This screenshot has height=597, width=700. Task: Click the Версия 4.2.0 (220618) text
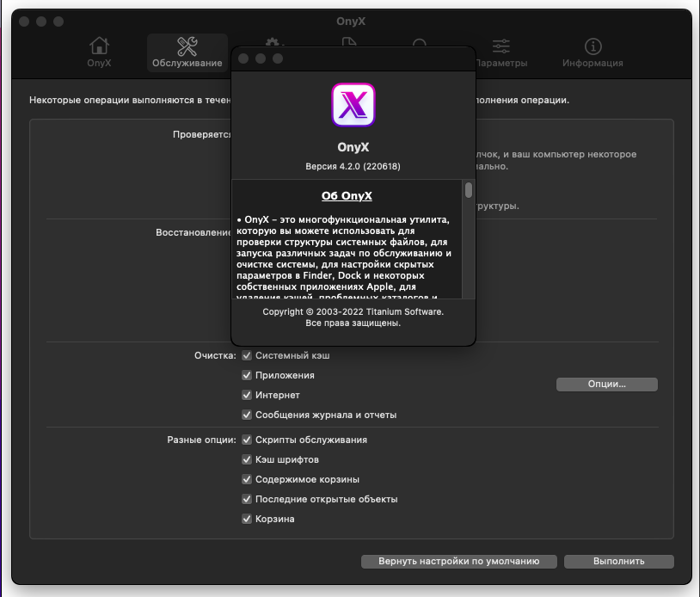(353, 166)
